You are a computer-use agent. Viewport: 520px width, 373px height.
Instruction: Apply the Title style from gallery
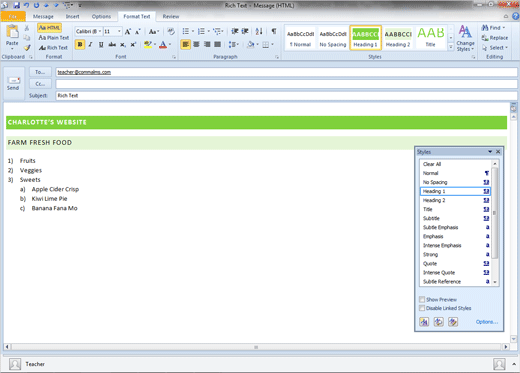pos(430,38)
